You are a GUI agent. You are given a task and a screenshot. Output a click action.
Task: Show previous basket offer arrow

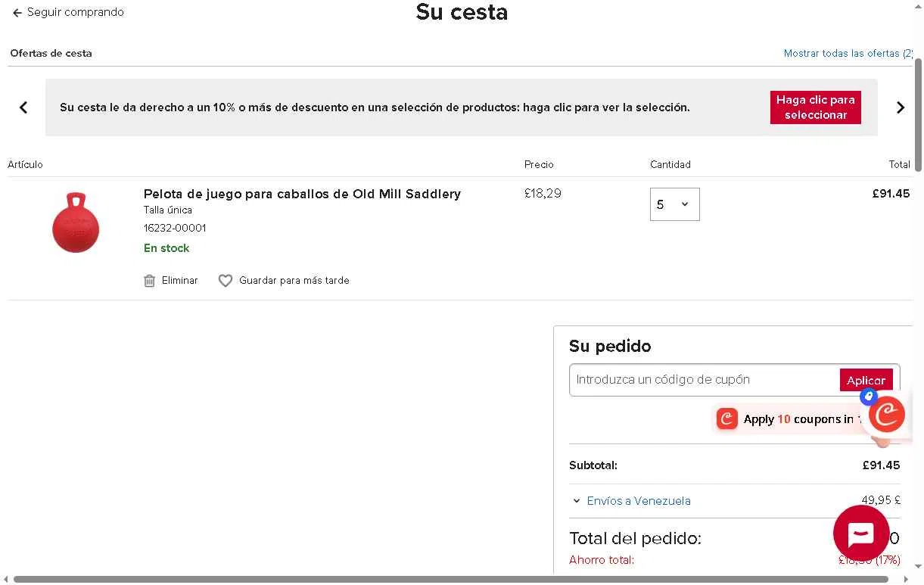23,107
